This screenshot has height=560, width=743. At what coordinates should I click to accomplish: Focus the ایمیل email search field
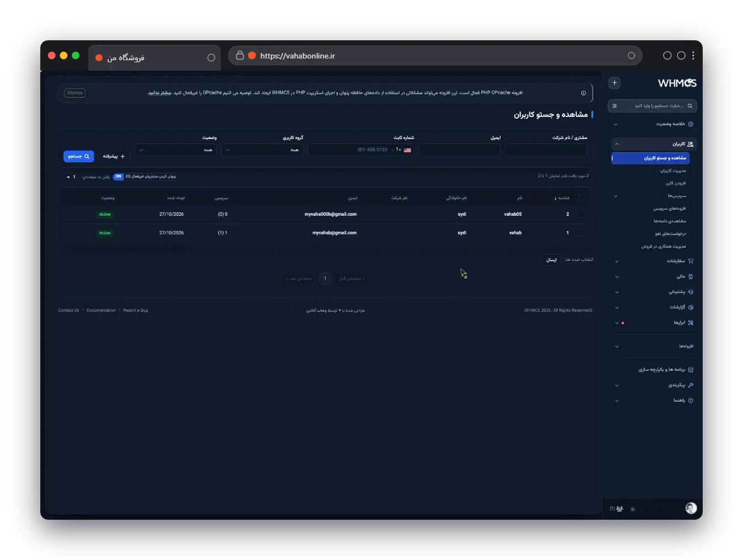[459, 150]
